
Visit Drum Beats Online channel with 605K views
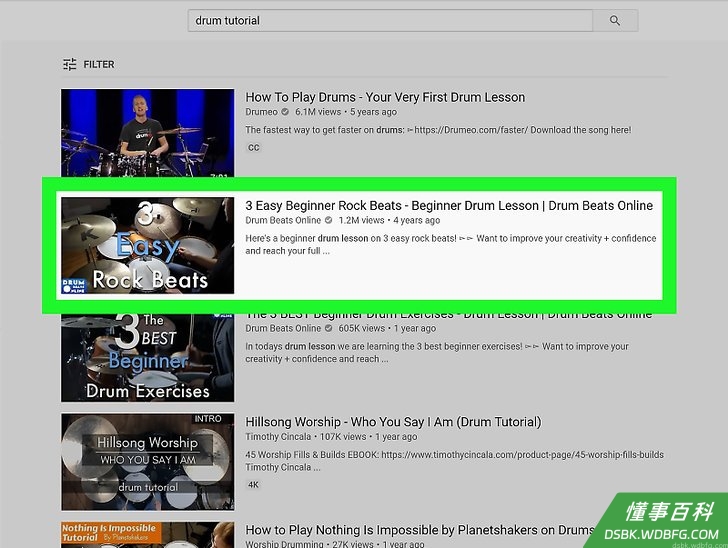[283, 328]
